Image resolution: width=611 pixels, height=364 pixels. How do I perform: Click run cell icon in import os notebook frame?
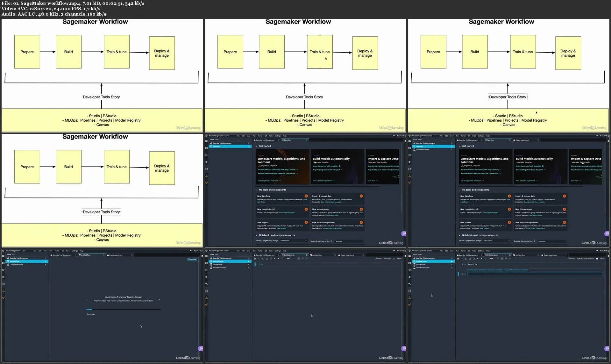[x=478, y=259]
